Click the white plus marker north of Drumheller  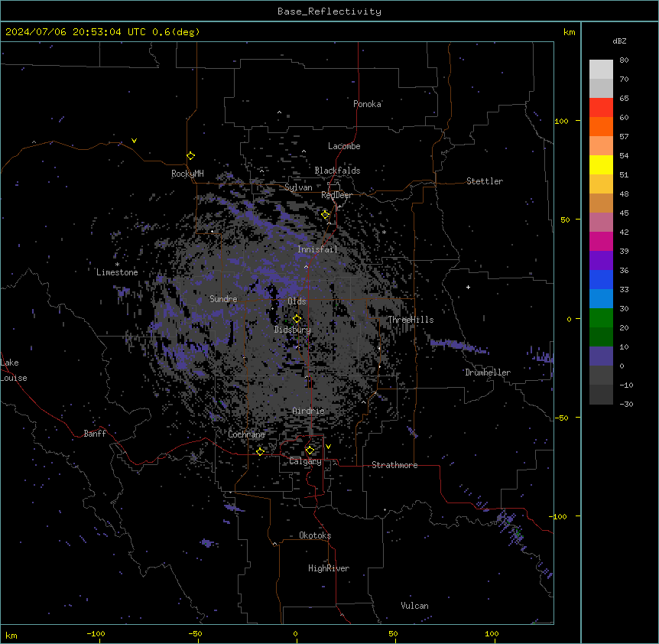tap(468, 287)
